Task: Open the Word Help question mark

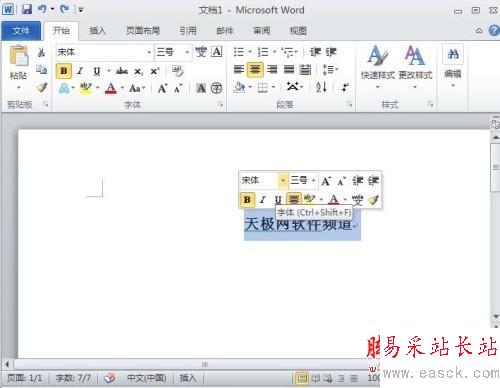Action: pos(494,31)
